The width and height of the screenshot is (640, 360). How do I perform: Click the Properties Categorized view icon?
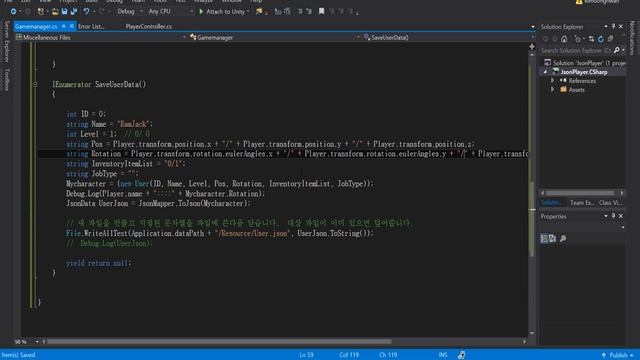pyautogui.click(x=544, y=238)
